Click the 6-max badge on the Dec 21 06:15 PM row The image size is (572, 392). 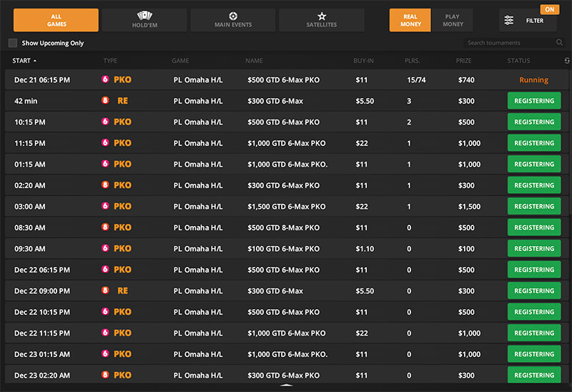(105, 80)
